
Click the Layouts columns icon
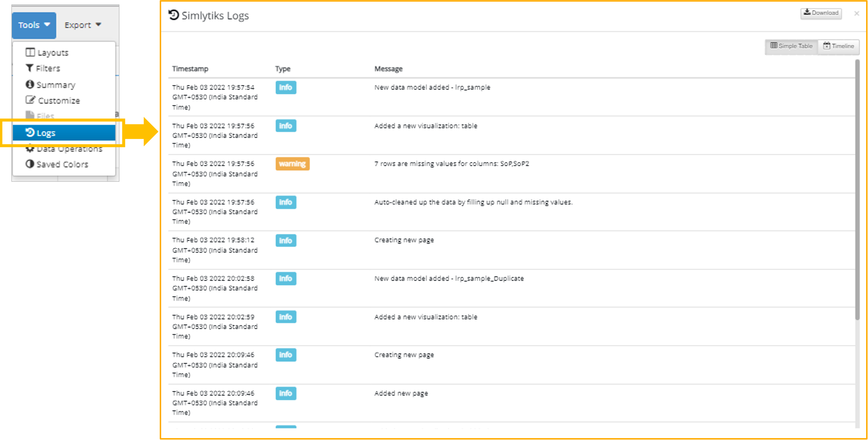coord(30,52)
